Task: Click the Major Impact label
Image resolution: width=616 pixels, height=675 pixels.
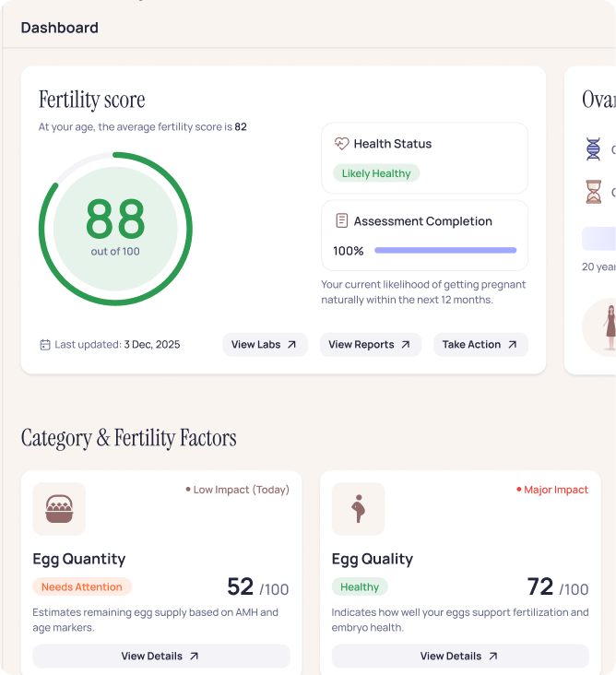Action: [555, 490]
